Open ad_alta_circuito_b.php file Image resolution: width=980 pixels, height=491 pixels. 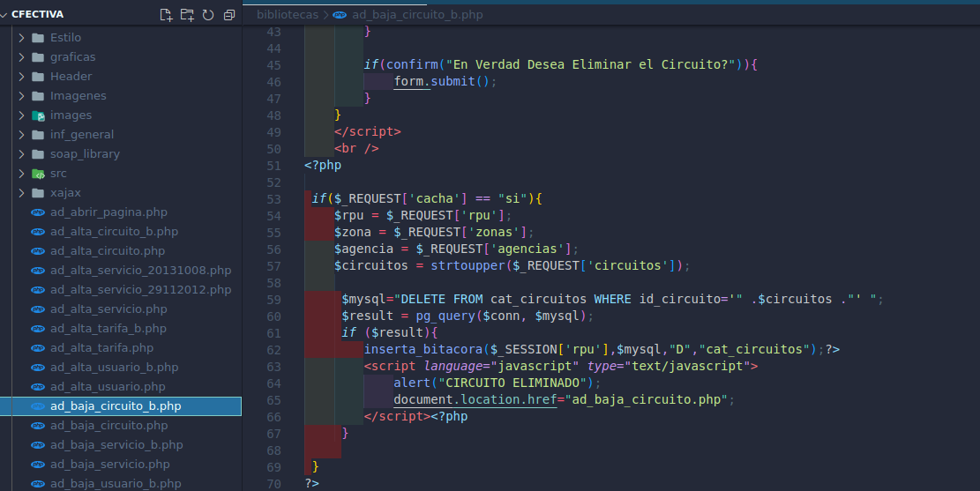coord(121,231)
